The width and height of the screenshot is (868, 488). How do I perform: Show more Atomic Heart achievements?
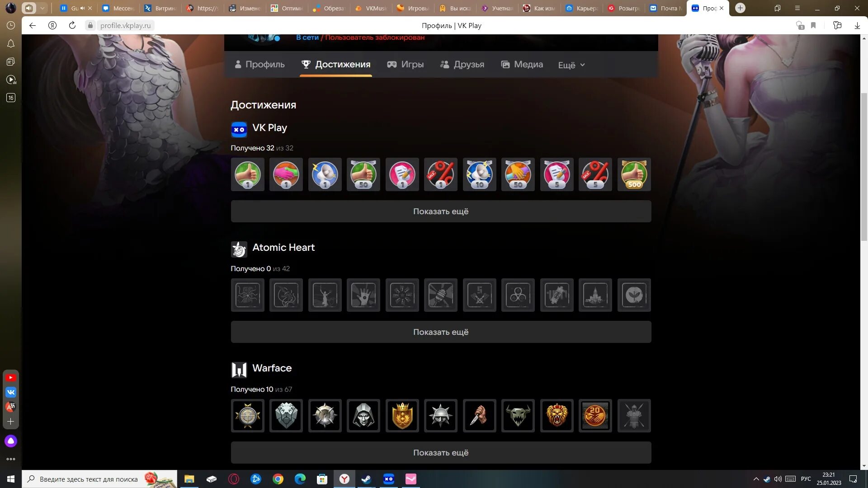click(x=441, y=332)
